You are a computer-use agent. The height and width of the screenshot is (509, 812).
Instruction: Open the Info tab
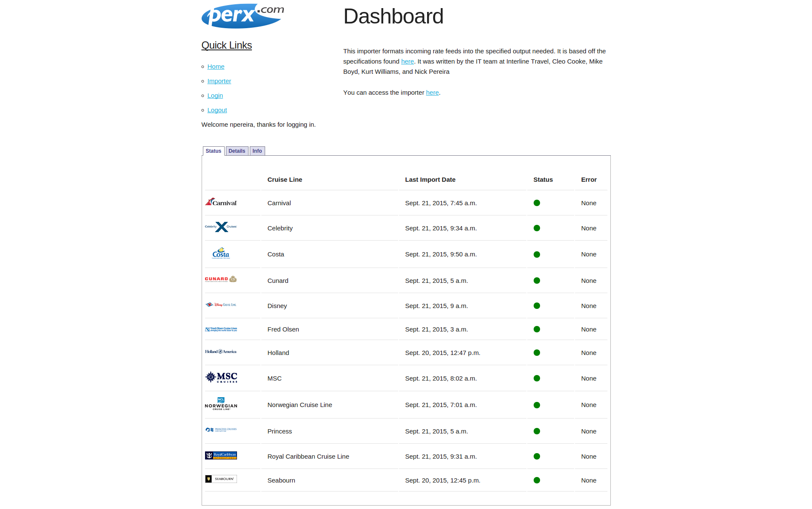pos(257,151)
